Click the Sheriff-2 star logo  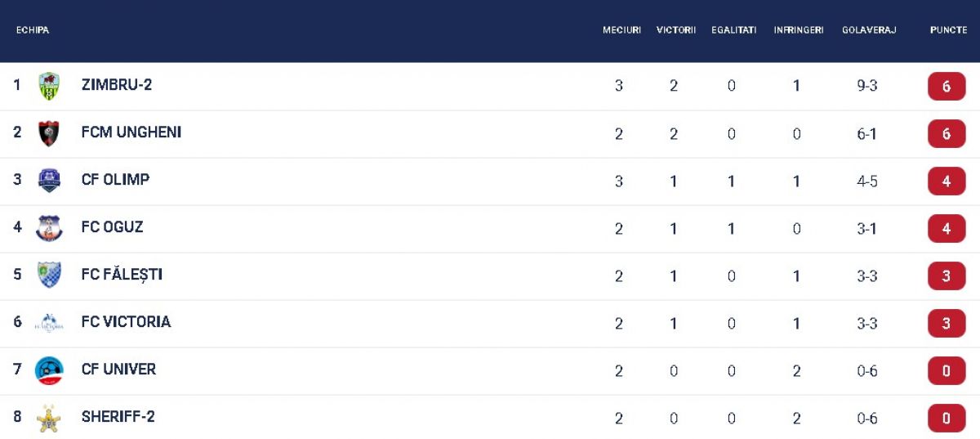49,418
